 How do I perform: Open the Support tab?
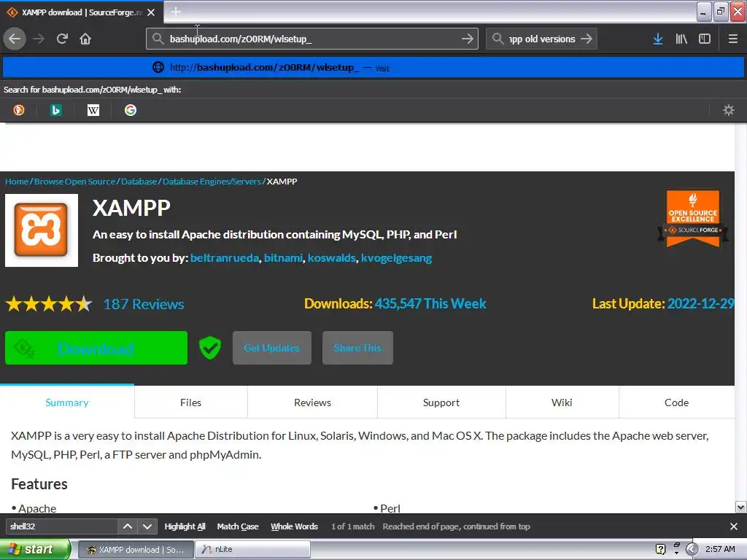(x=441, y=402)
